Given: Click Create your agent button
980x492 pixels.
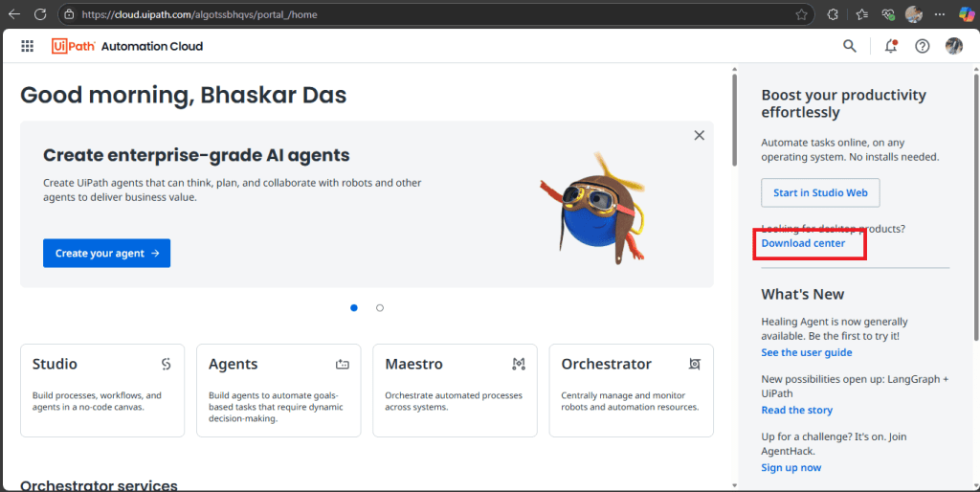Looking at the screenshot, I should click(107, 254).
